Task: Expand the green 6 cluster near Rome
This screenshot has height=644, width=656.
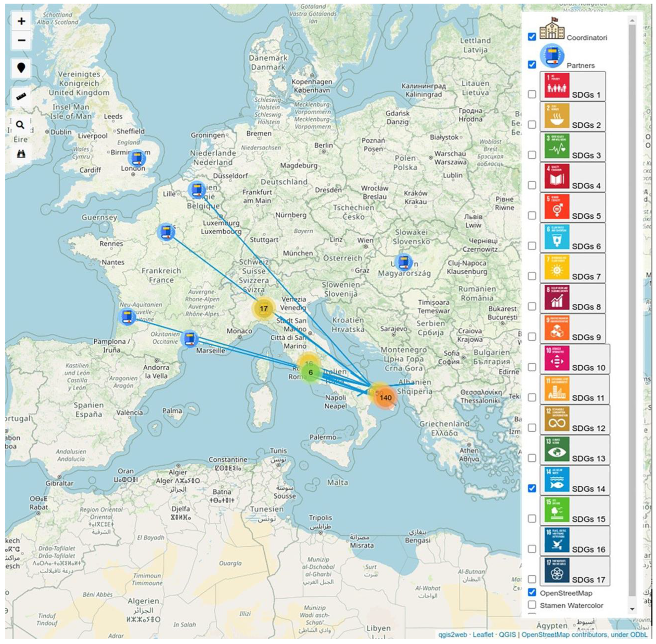Action: [x=310, y=372]
